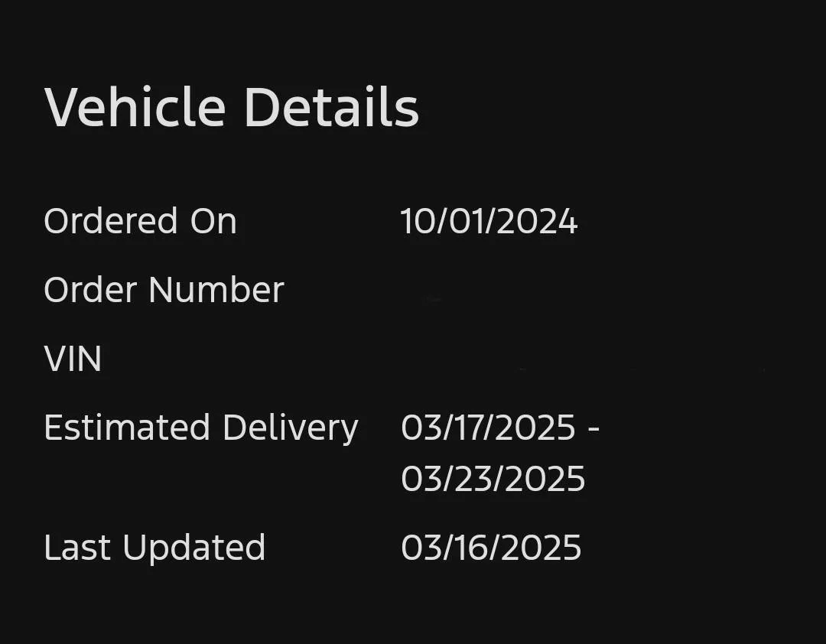826x644 pixels.
Task: Click the word Delivery
Action: click(290, 428)
